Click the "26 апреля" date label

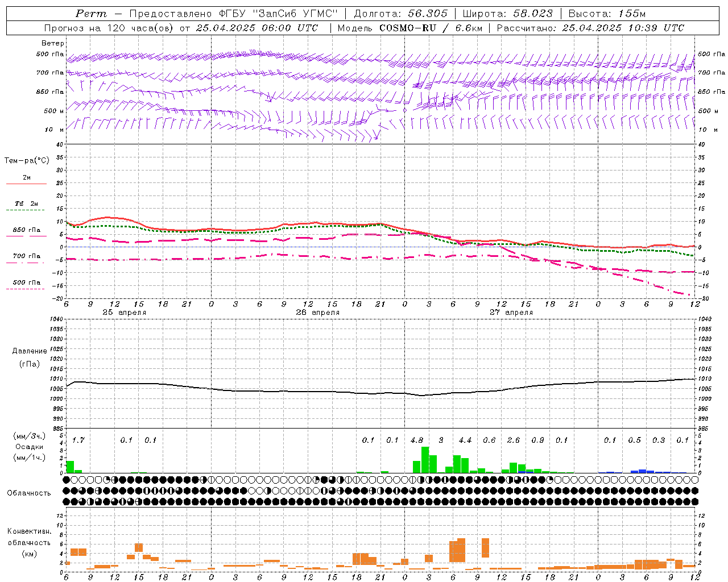point(317,313)
